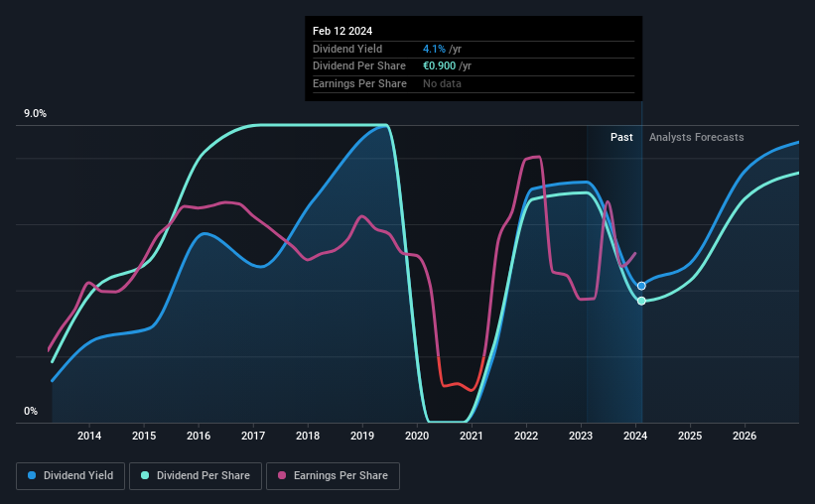Viewport: 815px width, 504px height.
Task: Click the 2023 x-axis label
Action: click(x=581, y=436)
